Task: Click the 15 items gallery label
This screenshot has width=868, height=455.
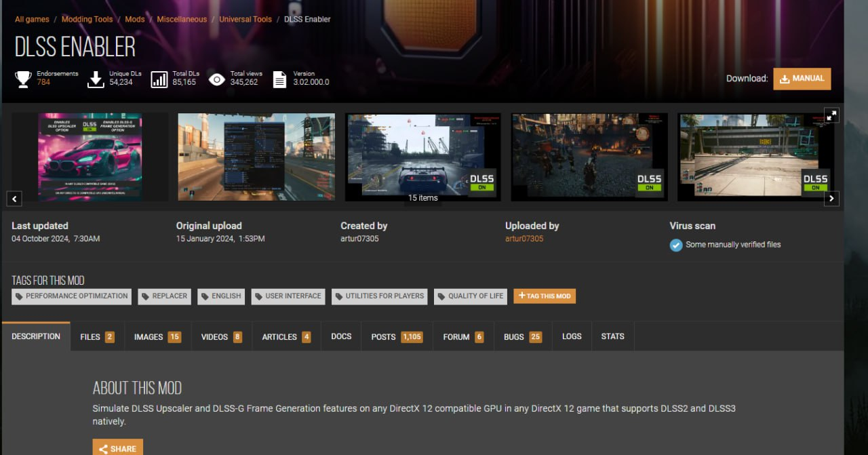Action: coord(423,198)
